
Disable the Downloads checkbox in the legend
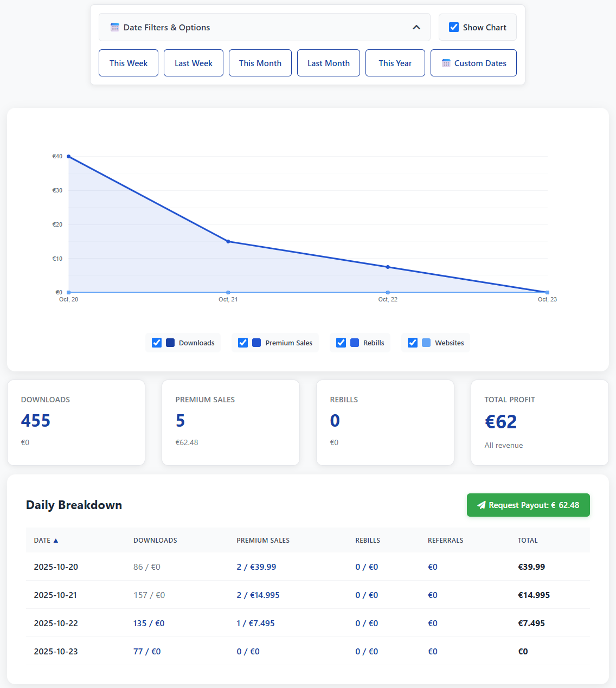click(x=156, y=343)
